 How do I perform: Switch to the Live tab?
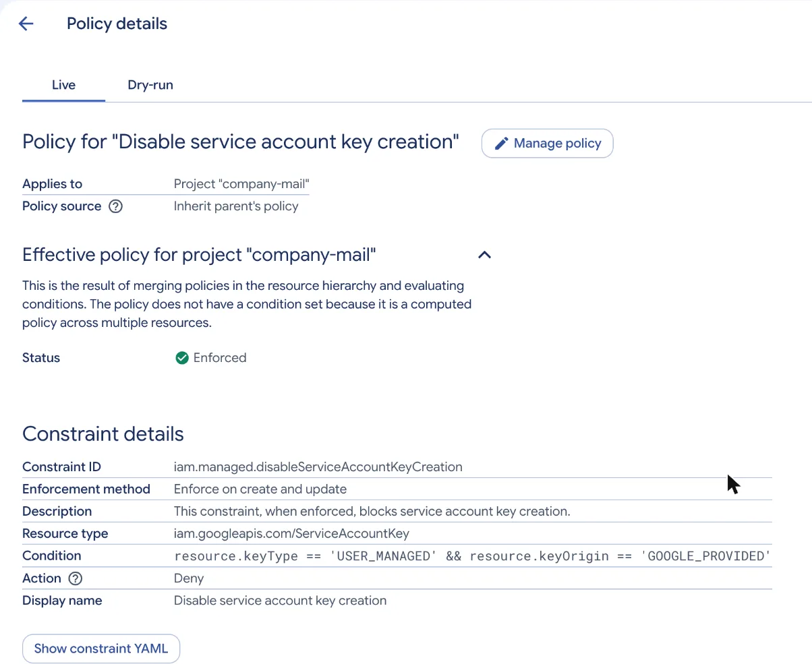(63, 86)
